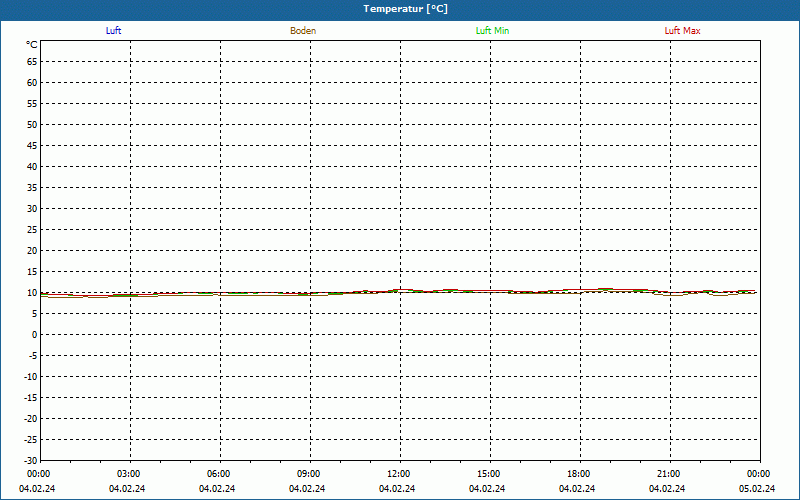The height and width of the screenshot is (500, 800).
Task: Click the 21:00 time axis label
Action: click(668, 474)
